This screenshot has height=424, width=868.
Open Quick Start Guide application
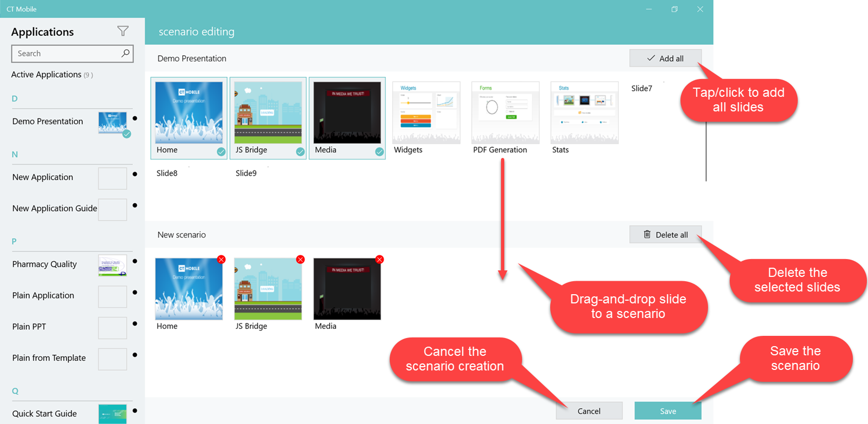tap(72, 414)
